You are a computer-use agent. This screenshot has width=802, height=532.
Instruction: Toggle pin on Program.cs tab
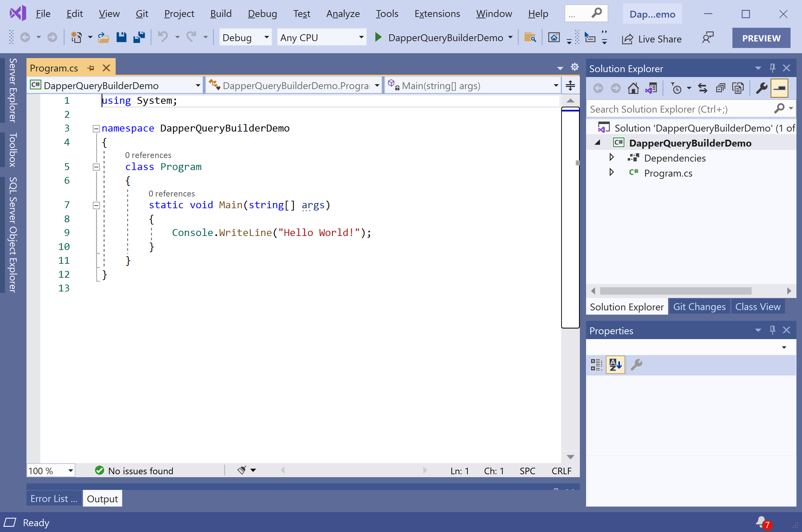click(91, 68)
